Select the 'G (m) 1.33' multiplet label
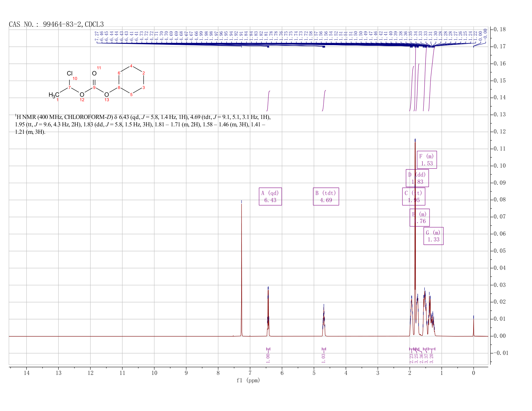Image resolution: width=532 pixels, height=411 pixels. 433,236
